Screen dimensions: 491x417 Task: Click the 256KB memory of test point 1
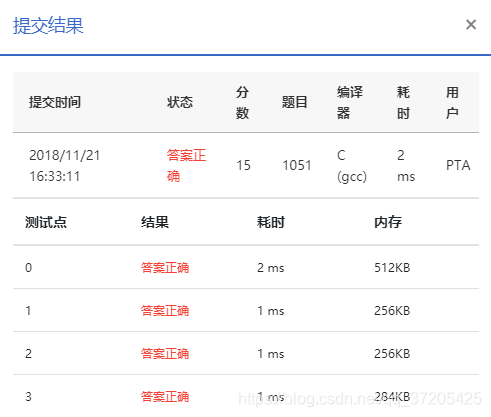coord(392,311)
